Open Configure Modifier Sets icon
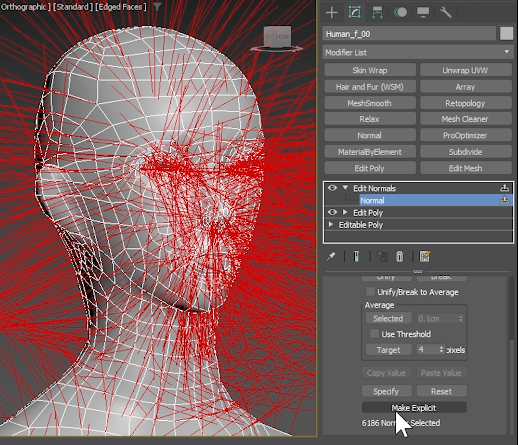The height and width of the screenshot is (445, 518). pos(425,256)
